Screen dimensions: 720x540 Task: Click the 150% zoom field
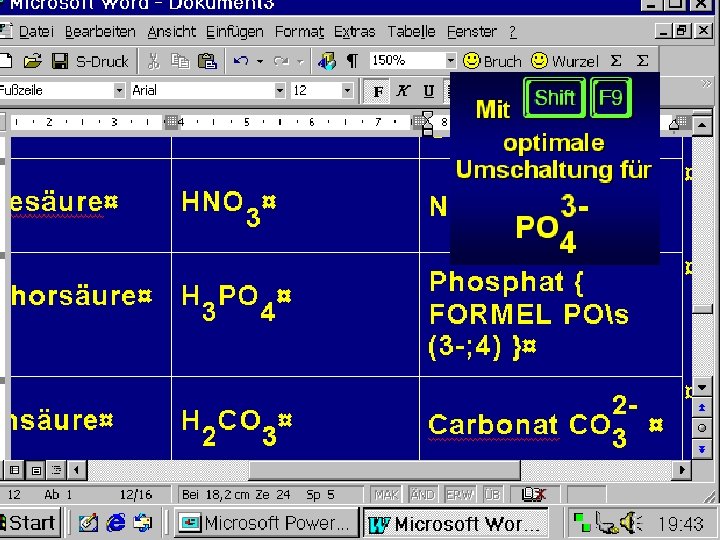(x=407, y=61)
